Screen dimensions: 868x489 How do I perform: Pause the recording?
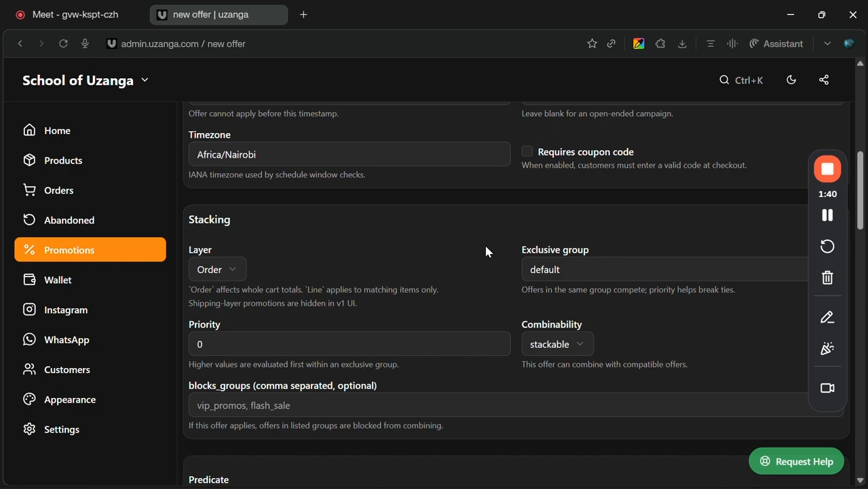click(x=827, y=215)
